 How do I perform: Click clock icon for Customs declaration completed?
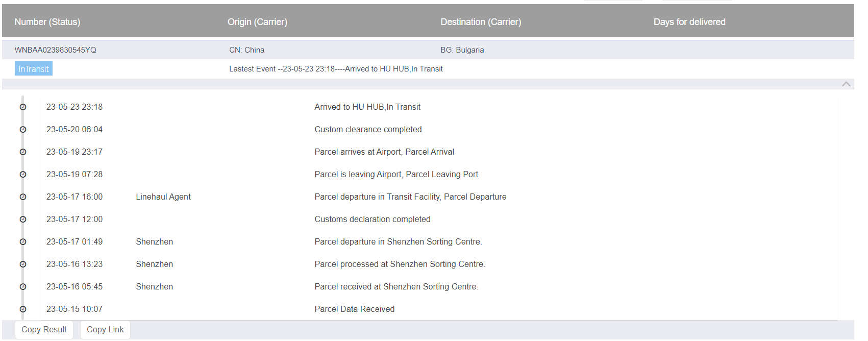click(x=23, y=220)
